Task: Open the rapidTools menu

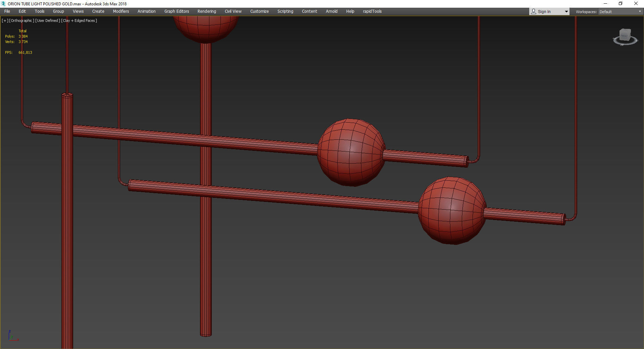Action: click(x=372, y=11)
